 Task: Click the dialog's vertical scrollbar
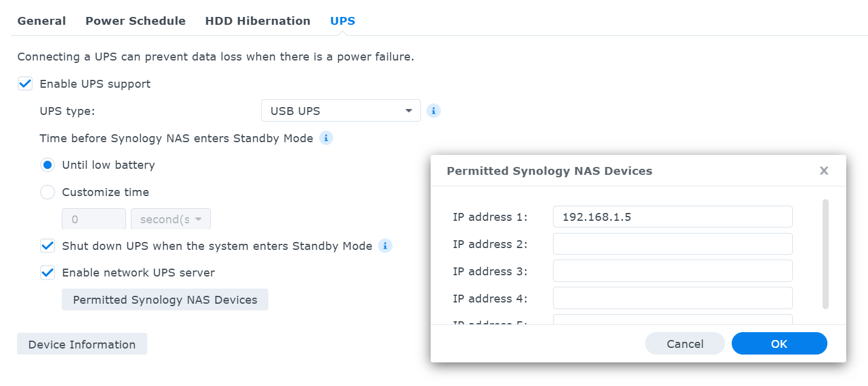point(825,254)
